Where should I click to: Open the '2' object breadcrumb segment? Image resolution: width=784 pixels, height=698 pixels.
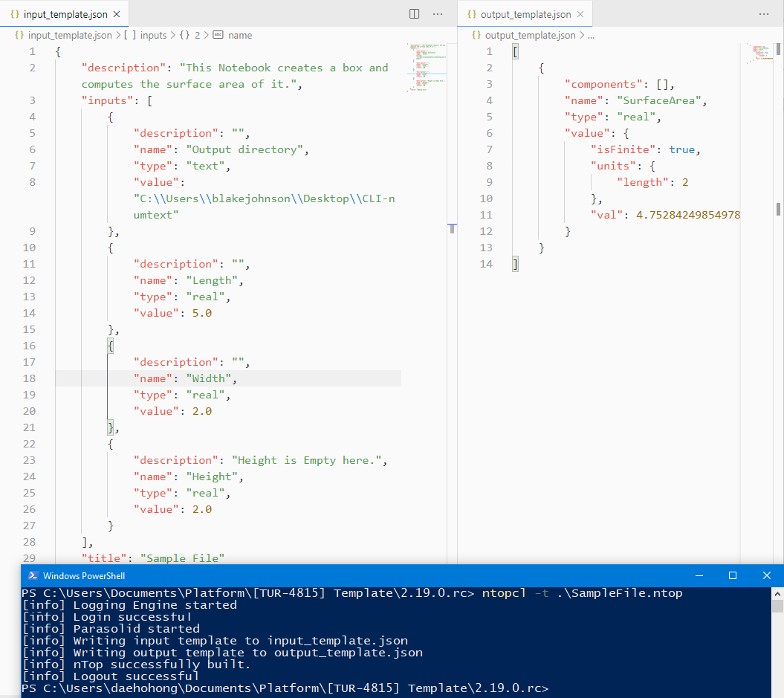tap(197, 36)
